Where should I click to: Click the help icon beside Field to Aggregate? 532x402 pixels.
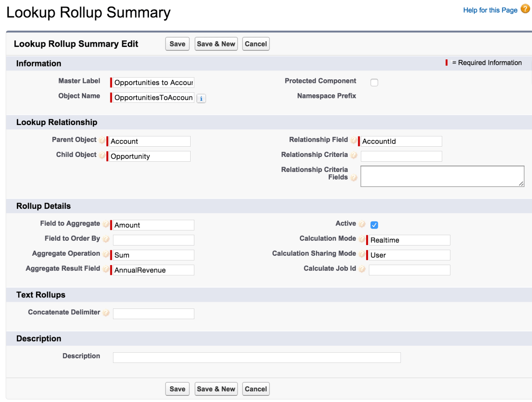[106, 225]
